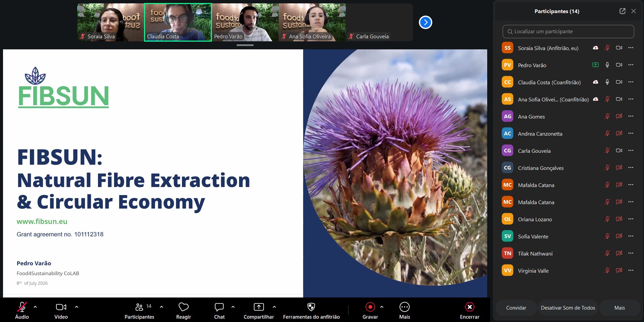Click the www.fibsun.eu link on slide
The image size is (644, 322).
point(42,222)
